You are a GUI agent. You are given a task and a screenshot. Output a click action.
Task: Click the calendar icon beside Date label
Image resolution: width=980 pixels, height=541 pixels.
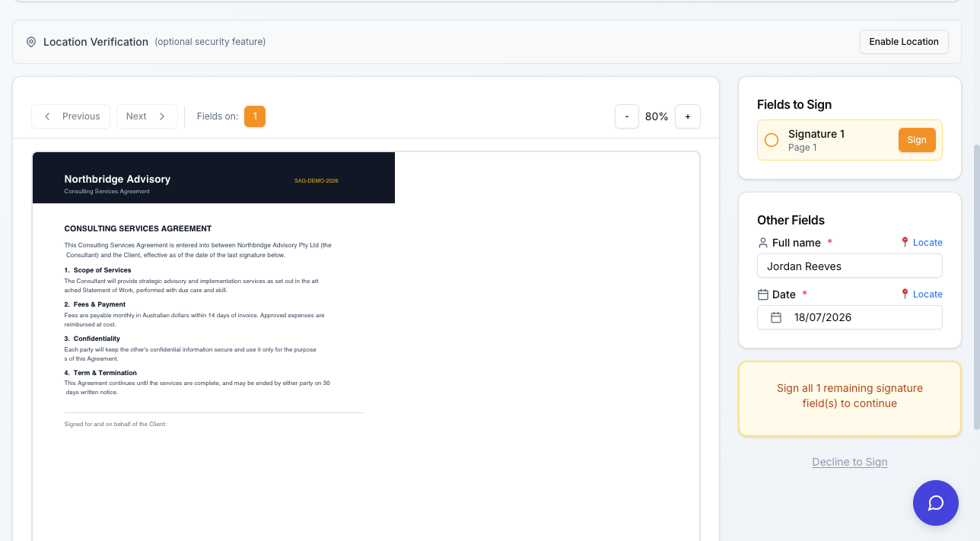coord(763,294)
